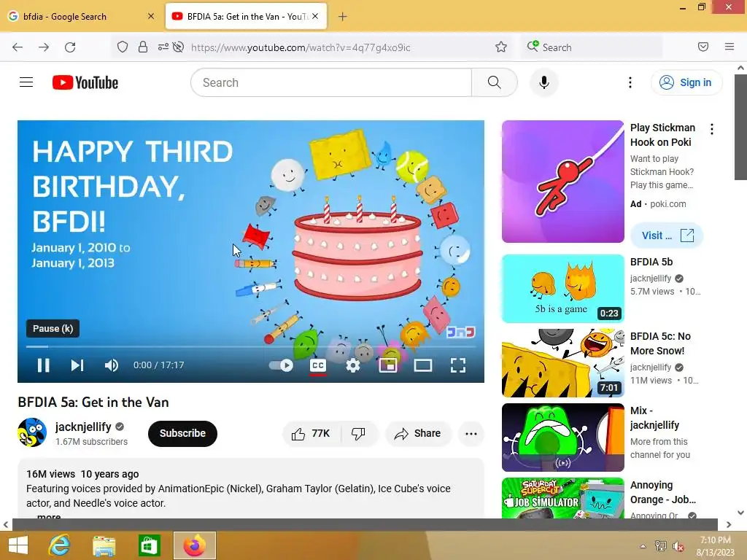Open Windows Store from taskbar
Viewport: 747px width, 560px height.
click(149, 545)
